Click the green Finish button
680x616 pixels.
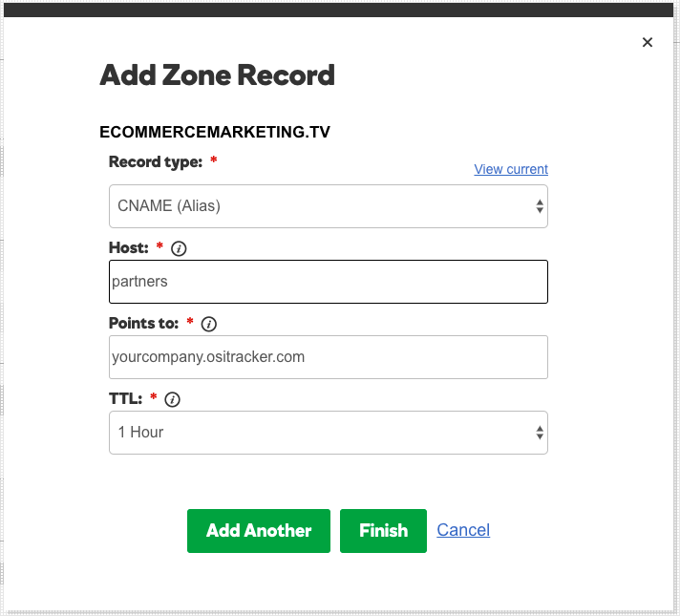coord(383,531)
